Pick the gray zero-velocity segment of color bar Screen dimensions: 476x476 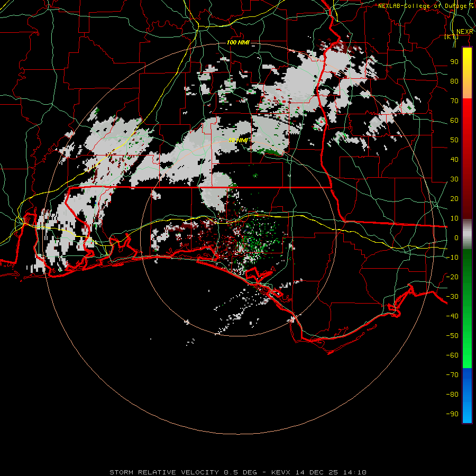(467, 234)
